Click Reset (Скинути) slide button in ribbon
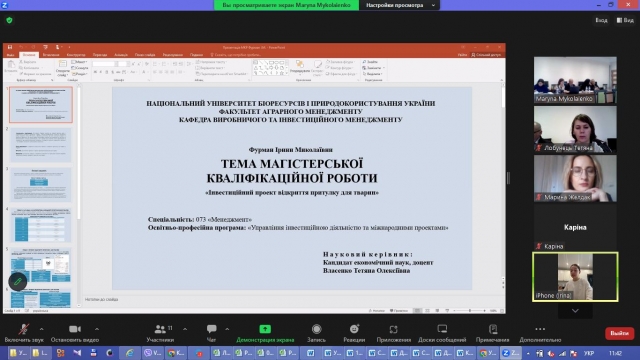 click(80, 68)
